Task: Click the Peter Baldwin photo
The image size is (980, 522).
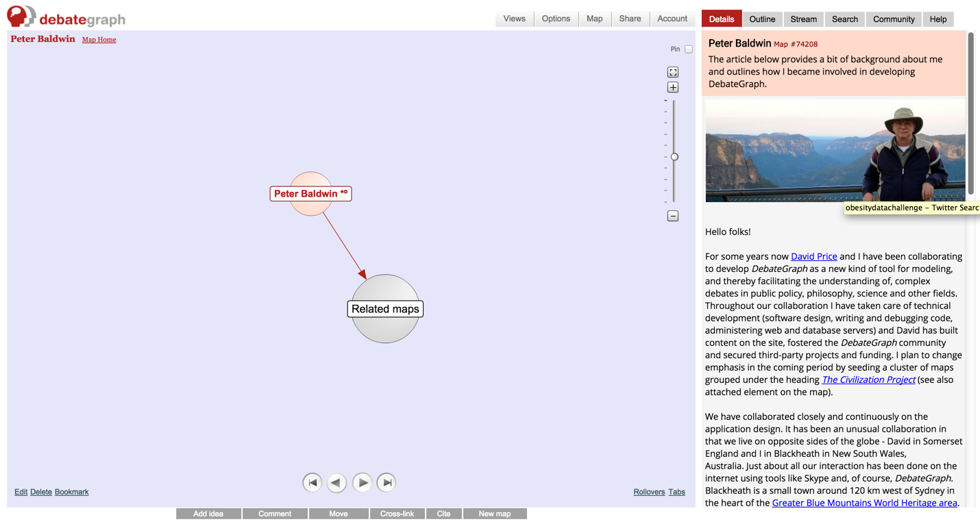Action: (835, 151)
